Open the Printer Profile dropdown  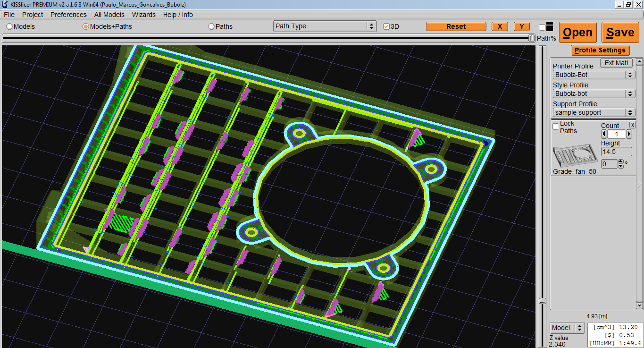pos(594,75)
